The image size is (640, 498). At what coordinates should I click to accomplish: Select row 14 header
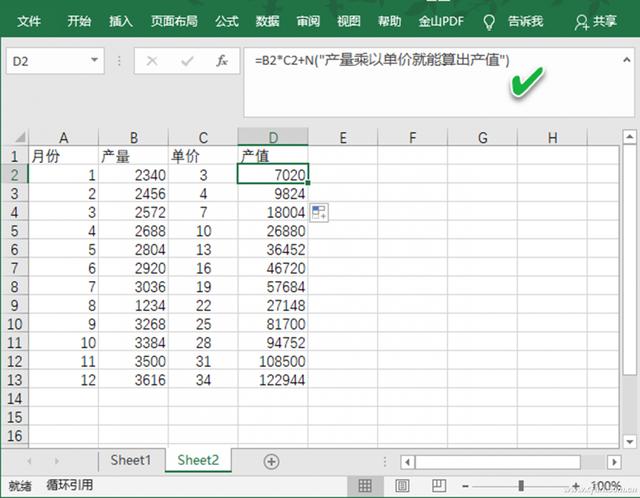coord(14,398)
